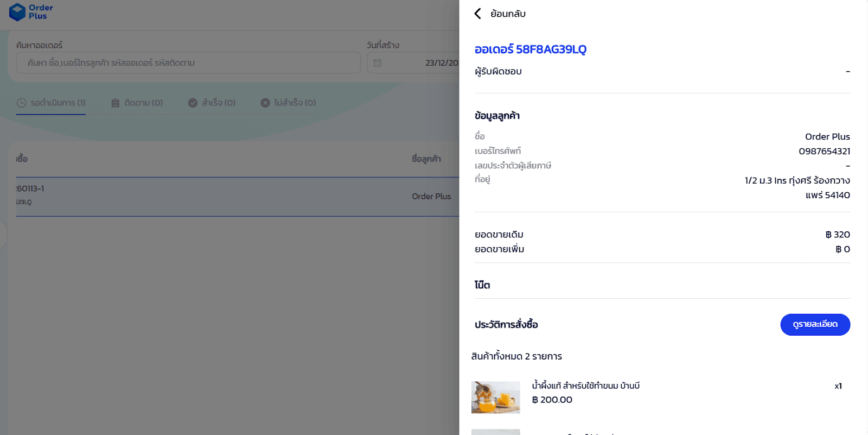868x435 pixels.
Task: Click the calendar icon in date field
Action: tap(378, 63)
